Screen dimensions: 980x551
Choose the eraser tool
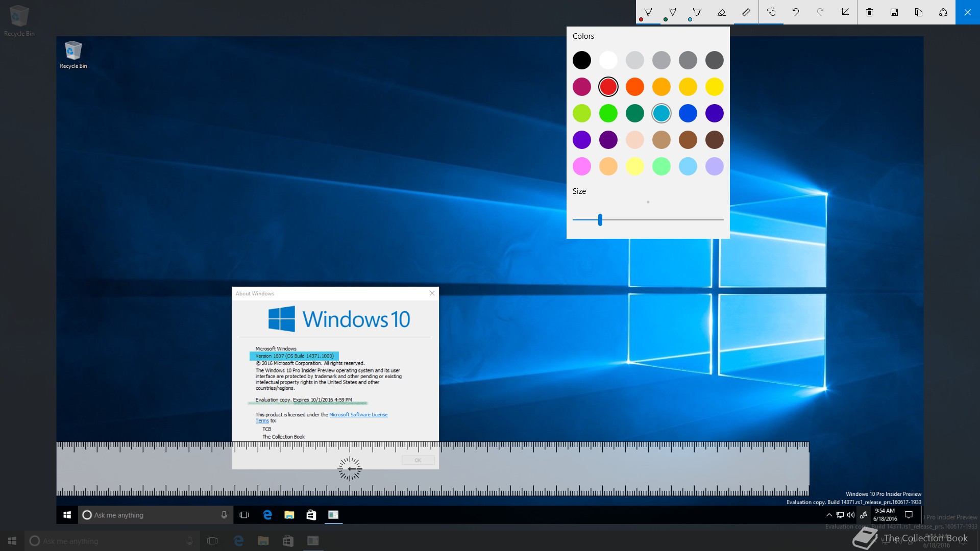pyautogui.click(x=721, y=12)
